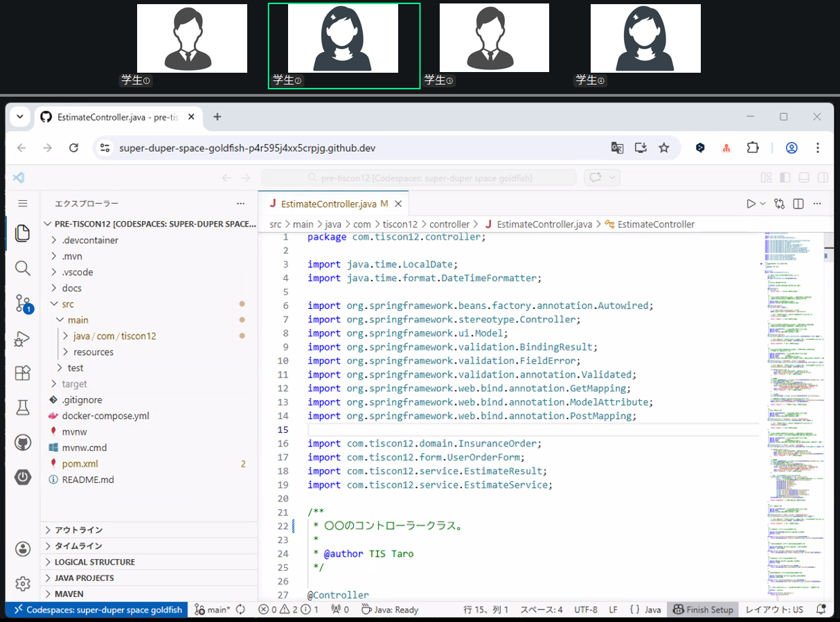Split the editor to the right
Viewport: 840px width, 622px height.
pos(798,204)
